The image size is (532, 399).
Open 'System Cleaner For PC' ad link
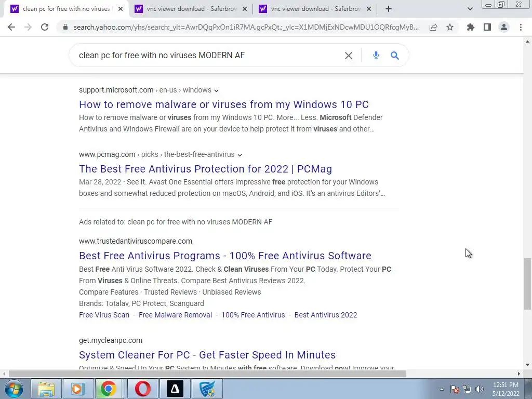(207, 354)
